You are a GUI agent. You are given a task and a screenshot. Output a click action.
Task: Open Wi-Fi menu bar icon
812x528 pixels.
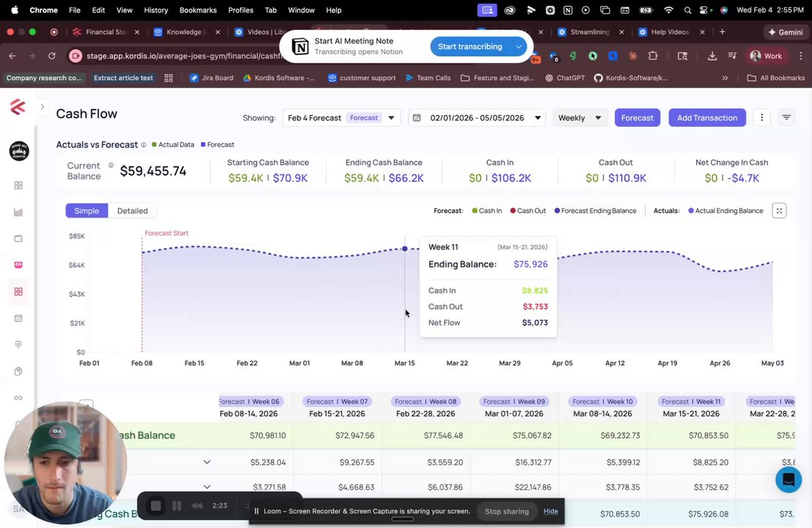(x=668, y=10)
